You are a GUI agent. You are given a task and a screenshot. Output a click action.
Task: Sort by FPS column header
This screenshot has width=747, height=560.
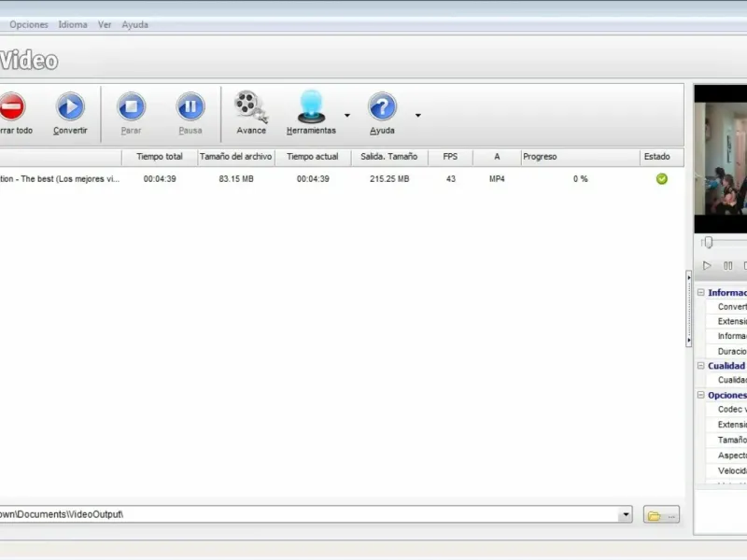click(x=450, y=157)
